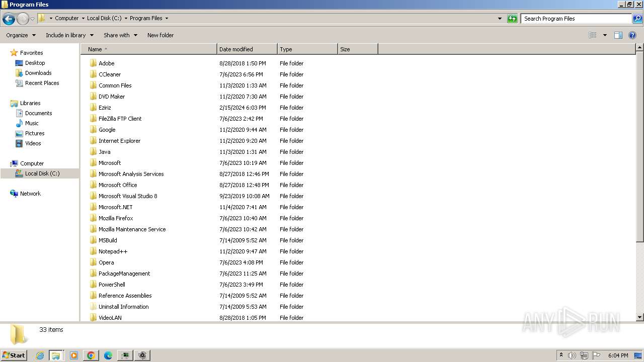Launch Chrome from taskbar

(x=91, y=355)
